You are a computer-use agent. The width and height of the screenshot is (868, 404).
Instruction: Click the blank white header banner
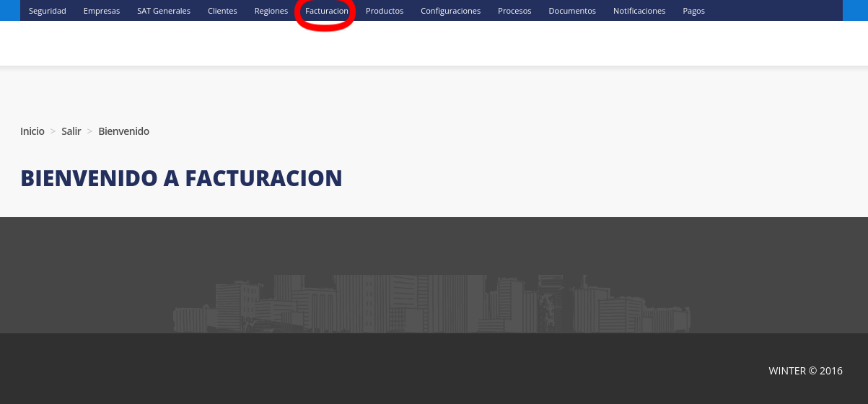[x=433, y=43]
